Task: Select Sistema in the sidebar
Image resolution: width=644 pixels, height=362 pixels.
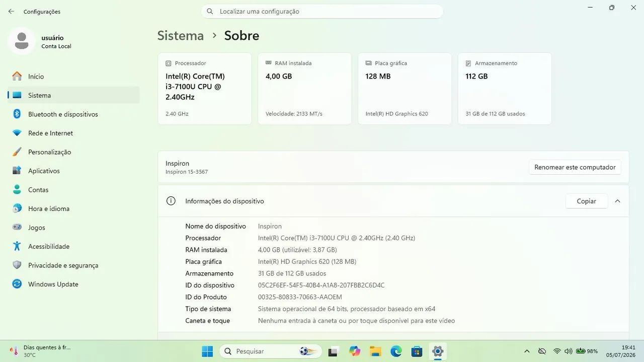Action: pyautogui.click(x=73, y=95)
